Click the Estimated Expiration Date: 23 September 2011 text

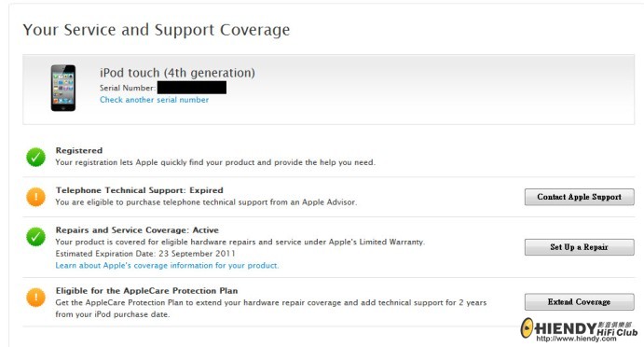pyautogui.click(x=145, y=254)
